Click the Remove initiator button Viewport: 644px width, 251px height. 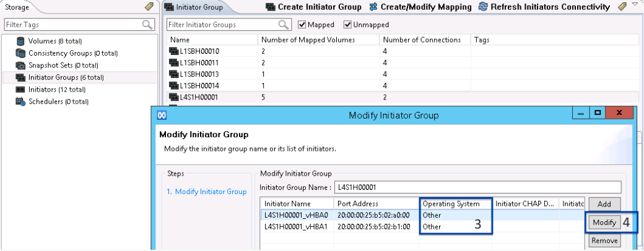604,241
